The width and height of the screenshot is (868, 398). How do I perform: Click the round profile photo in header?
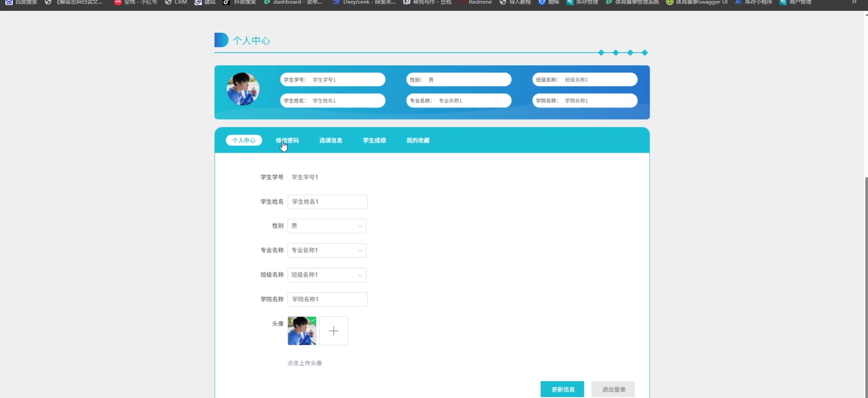pyautogui.click(x=243, y=89)
